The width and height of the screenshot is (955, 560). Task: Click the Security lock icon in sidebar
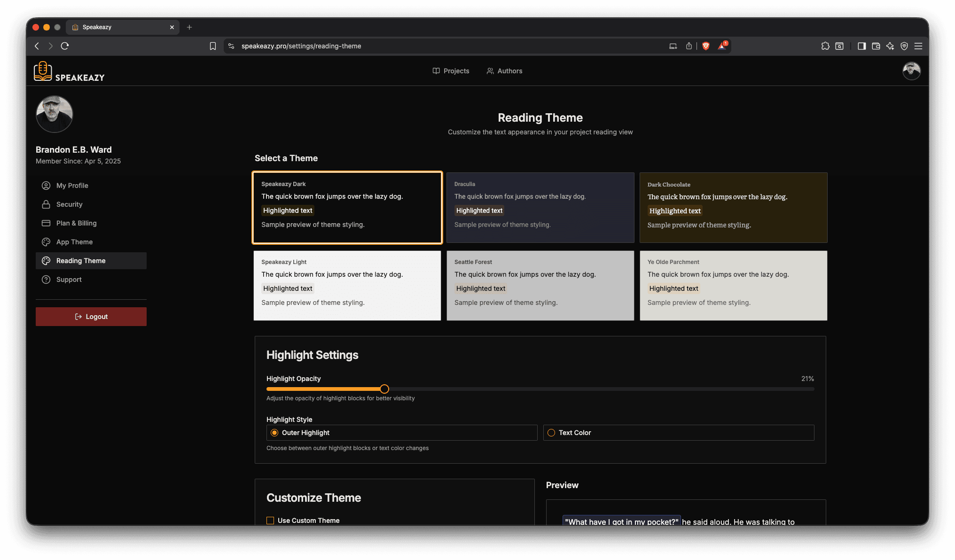[46, 204]
